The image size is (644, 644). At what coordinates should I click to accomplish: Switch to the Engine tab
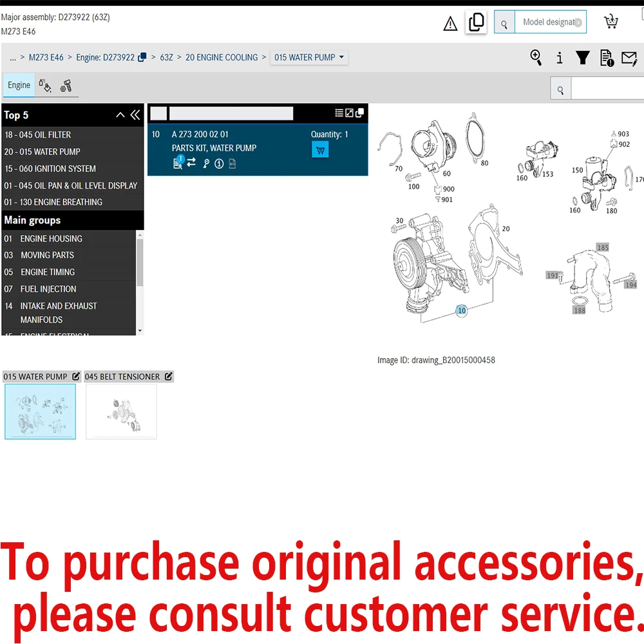click(19, 85)
